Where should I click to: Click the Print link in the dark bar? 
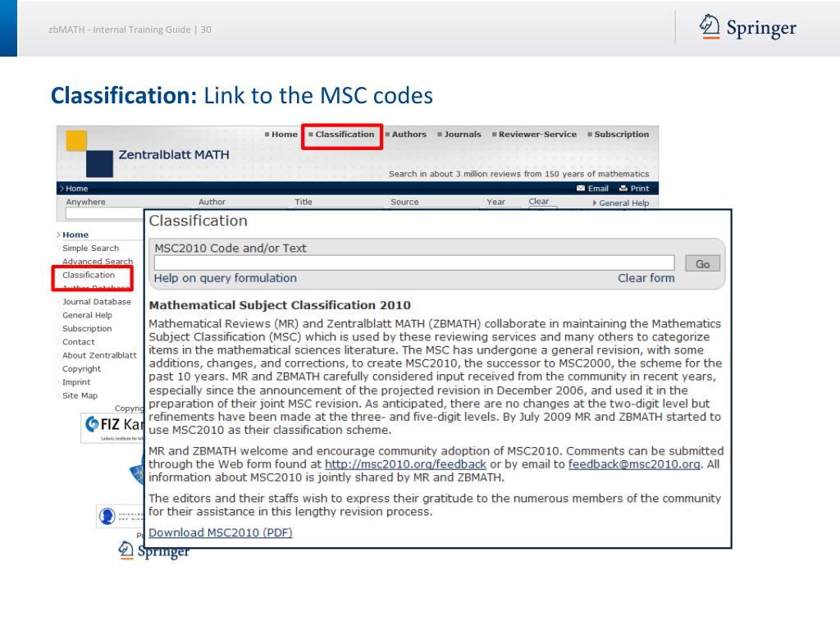pos(640,189)
